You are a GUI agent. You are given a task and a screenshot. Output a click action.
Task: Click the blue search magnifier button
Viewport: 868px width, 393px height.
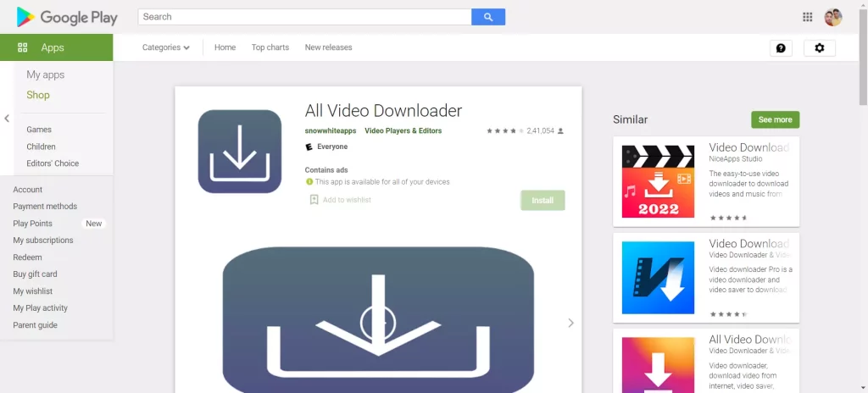[487, 17]
